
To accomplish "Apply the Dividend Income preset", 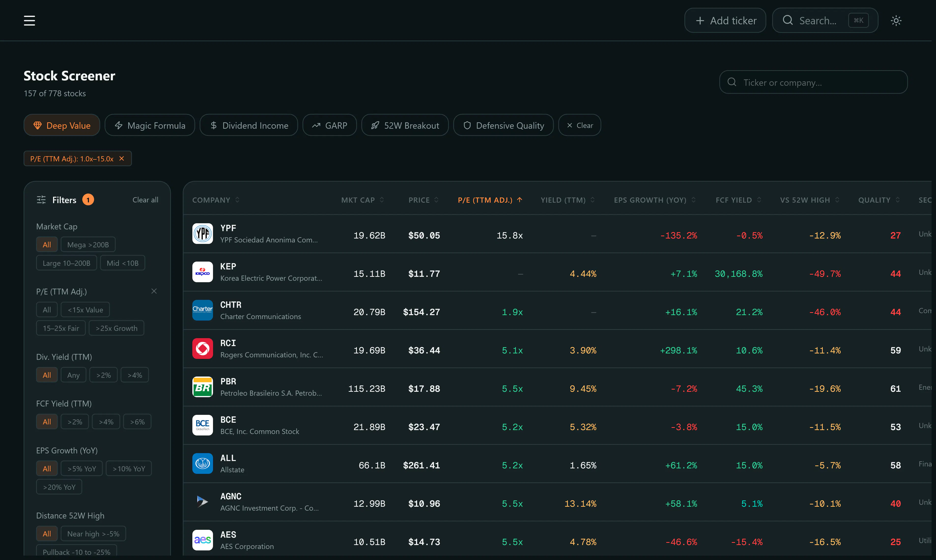I will coord(249,125).
